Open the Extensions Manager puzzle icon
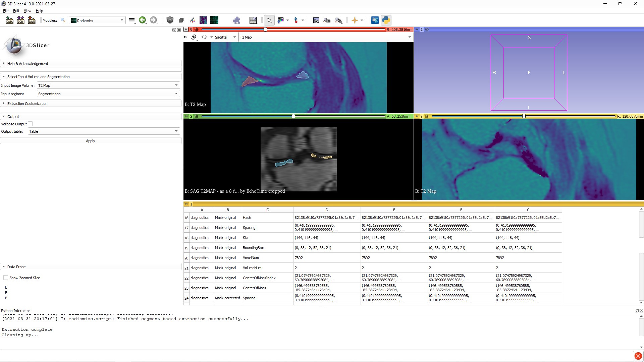Viewport: 644px width, 362px height. click(236, 20)
